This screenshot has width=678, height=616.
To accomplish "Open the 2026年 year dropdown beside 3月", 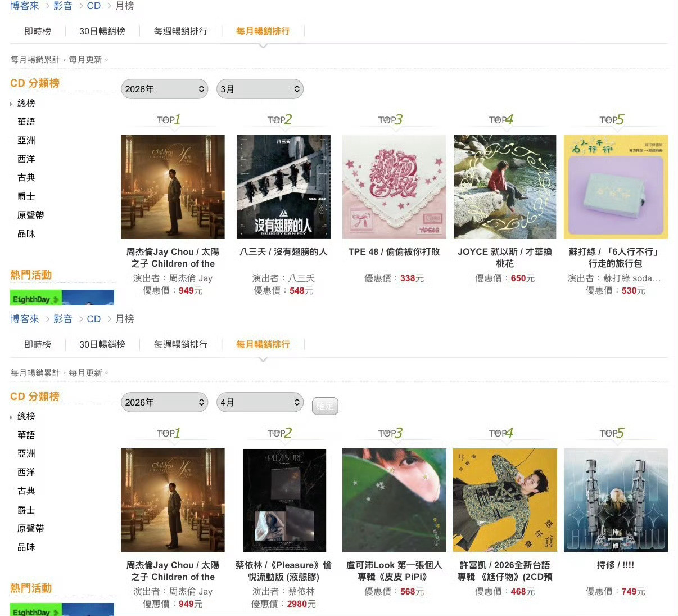I will click(x=164, y=89).
